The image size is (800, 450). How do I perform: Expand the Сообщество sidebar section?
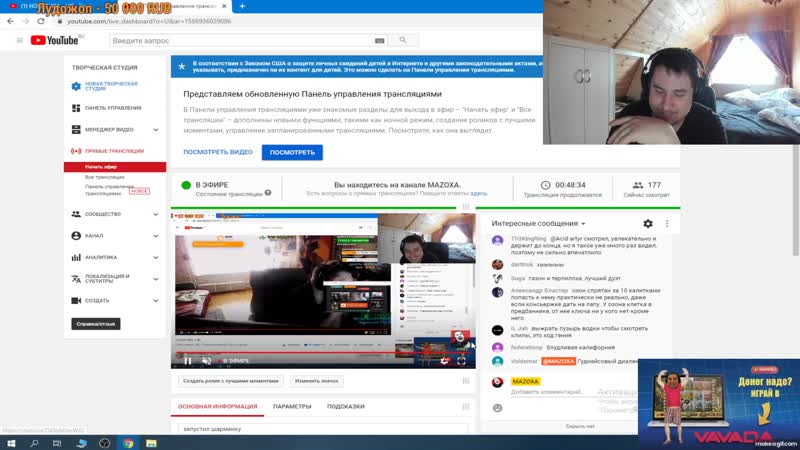coord(156,214)
